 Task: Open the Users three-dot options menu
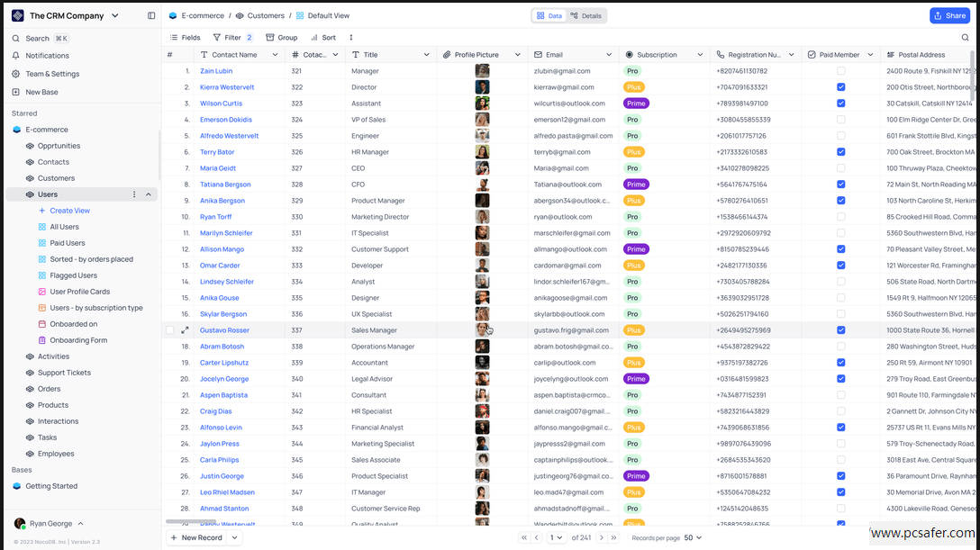point(134,194)
